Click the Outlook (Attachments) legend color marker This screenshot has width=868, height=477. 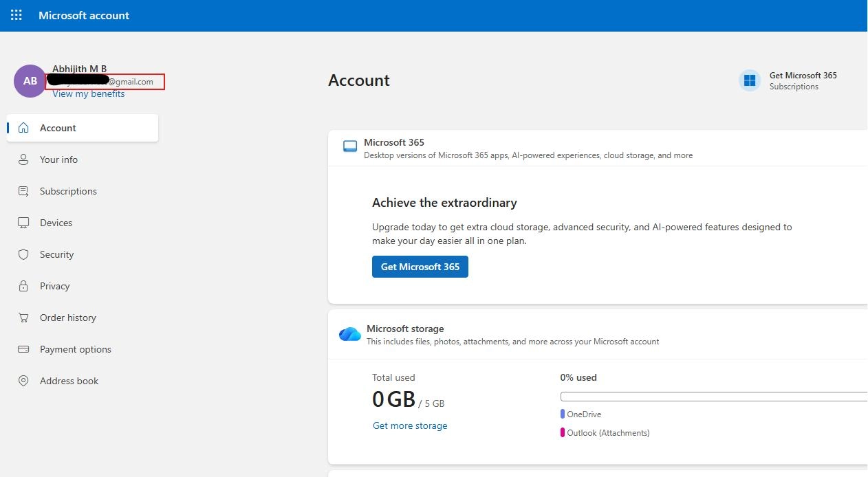point(563,433)
